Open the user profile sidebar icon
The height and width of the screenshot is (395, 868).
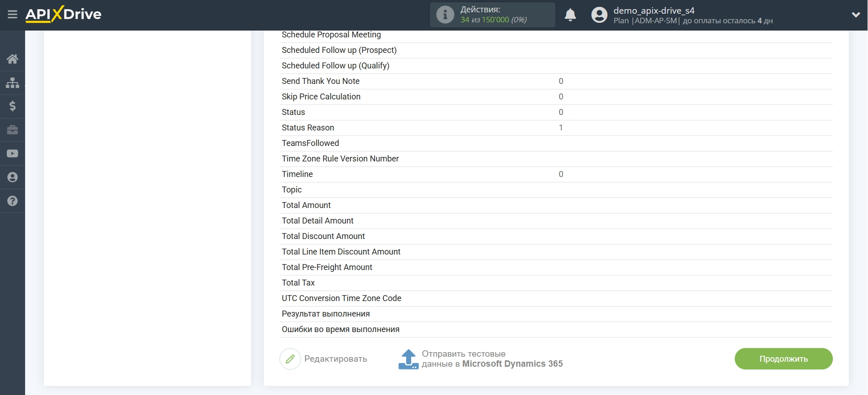point(12,177)
